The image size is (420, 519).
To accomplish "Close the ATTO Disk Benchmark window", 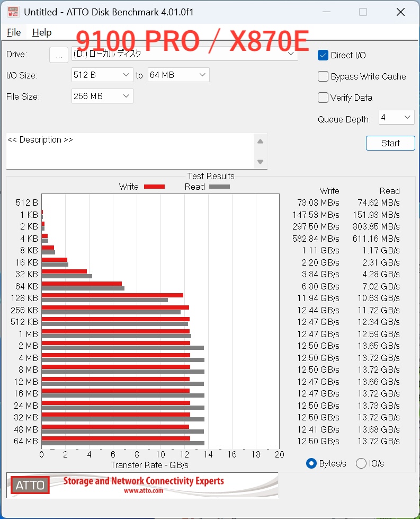I will (x=400, y=12).
